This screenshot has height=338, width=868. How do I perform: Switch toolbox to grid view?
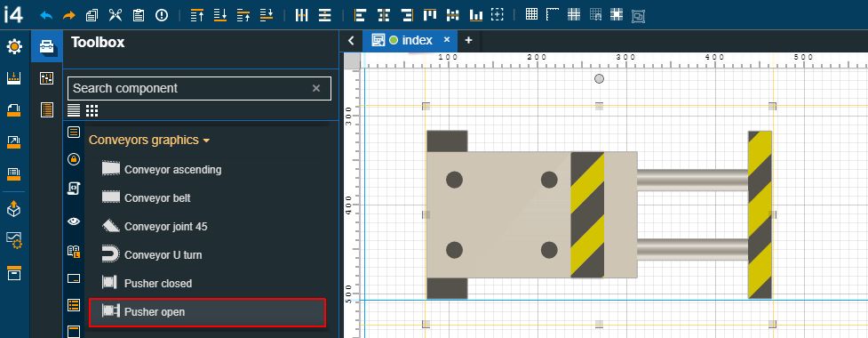click(x=92, y=110)
